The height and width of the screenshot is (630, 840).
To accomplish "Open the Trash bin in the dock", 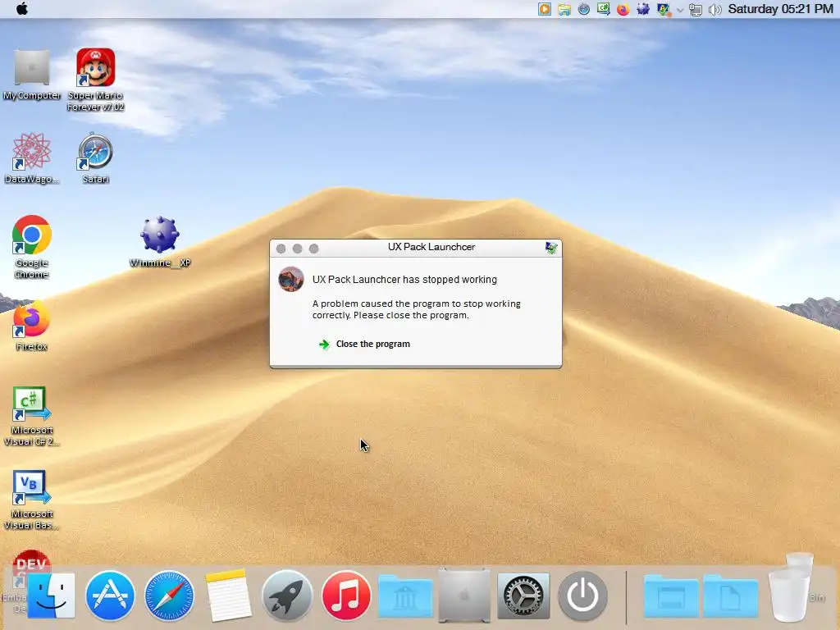I will [790, 589].
